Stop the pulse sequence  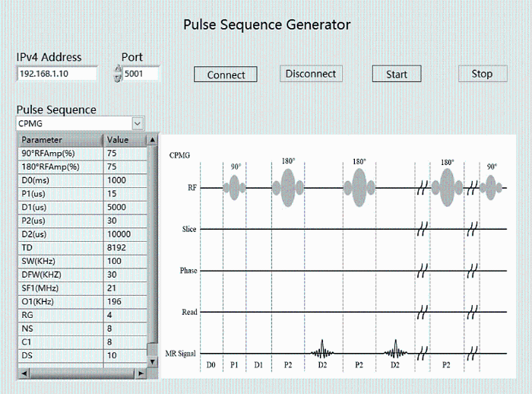coord(483,74)
